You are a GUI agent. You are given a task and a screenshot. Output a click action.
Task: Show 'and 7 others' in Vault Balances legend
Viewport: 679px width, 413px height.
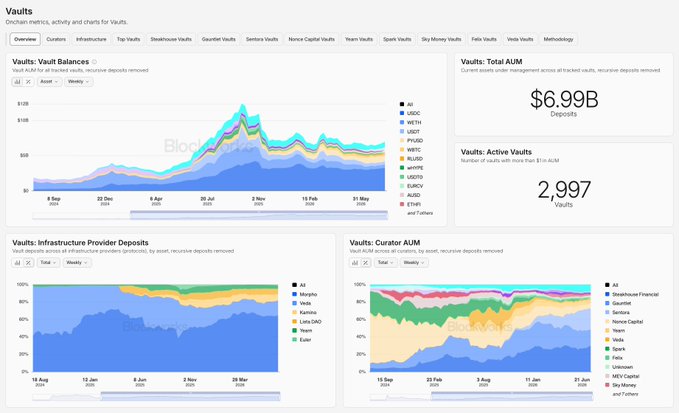(420, 213)
